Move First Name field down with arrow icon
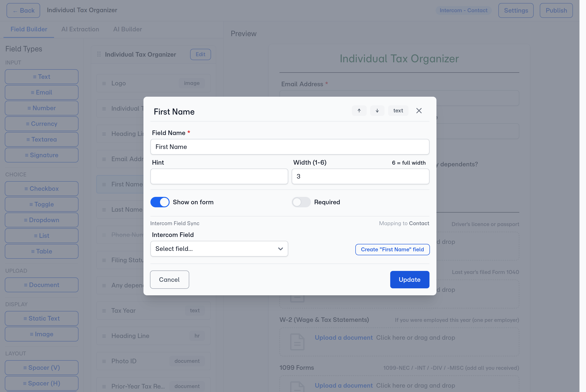 click(x=377, y=111)
